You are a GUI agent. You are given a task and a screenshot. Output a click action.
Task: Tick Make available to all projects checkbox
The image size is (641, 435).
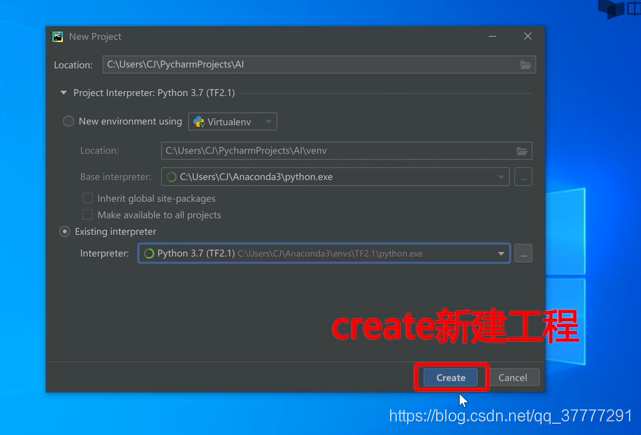click(x=87, y=215)
